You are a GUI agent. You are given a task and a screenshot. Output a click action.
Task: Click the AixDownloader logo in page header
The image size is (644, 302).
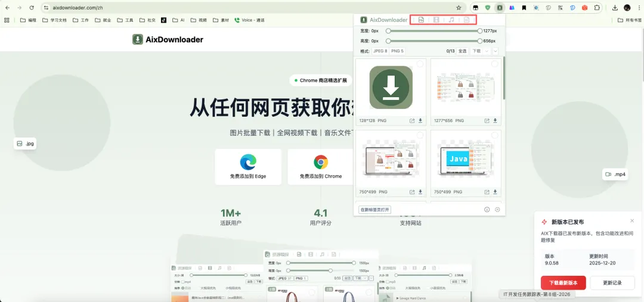pyautogui.click(x=168, y=39)
